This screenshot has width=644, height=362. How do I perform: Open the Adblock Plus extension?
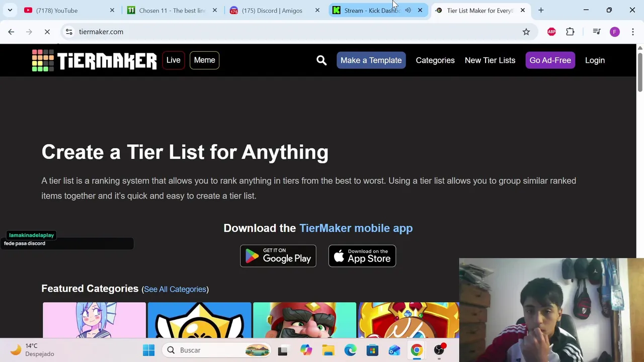551,32
